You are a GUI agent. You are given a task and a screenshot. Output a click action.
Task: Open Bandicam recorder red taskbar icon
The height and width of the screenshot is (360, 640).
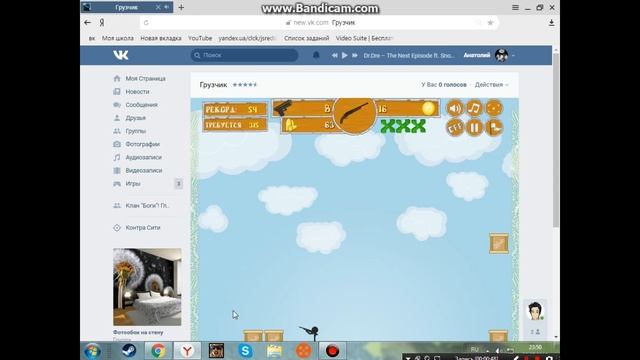pos(332,351)
